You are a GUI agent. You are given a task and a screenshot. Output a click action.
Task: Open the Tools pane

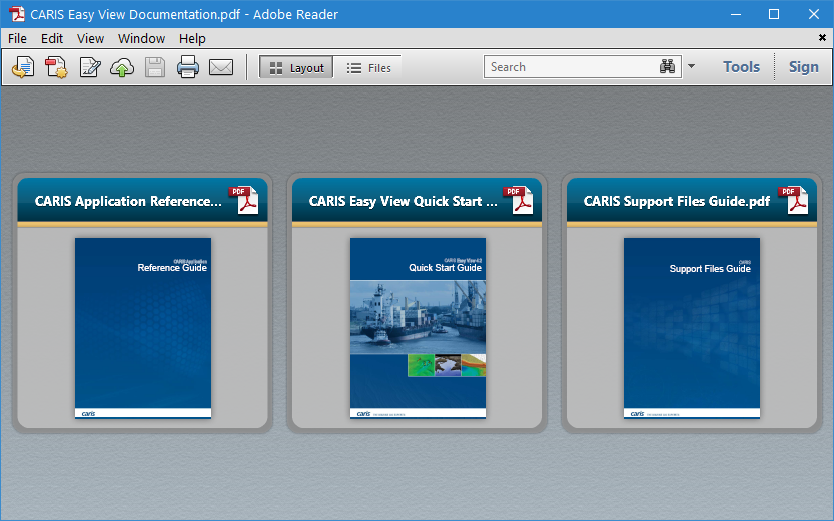click(741, 67)
